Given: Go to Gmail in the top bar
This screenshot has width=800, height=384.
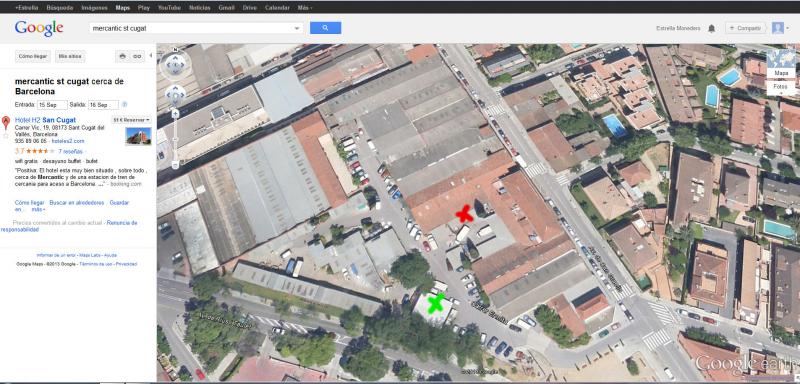Looking at the screenshot, I should coord(226,8).
